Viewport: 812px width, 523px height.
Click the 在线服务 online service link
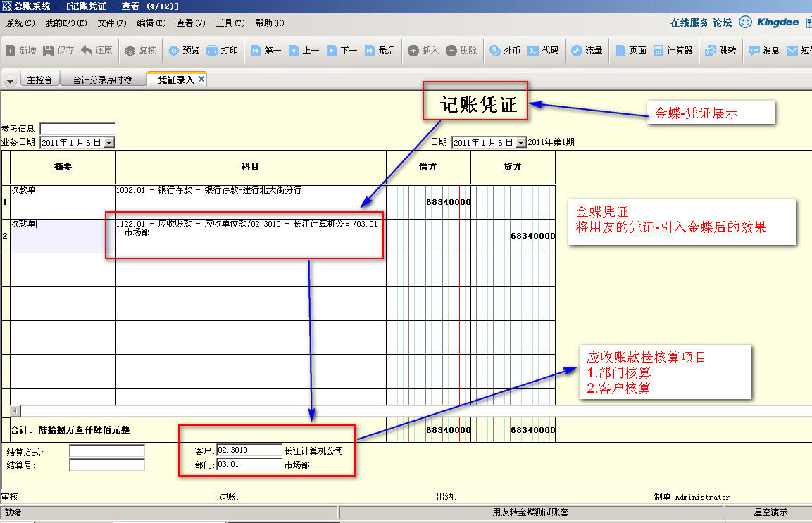pyautogui.click(x=689, y=23)
